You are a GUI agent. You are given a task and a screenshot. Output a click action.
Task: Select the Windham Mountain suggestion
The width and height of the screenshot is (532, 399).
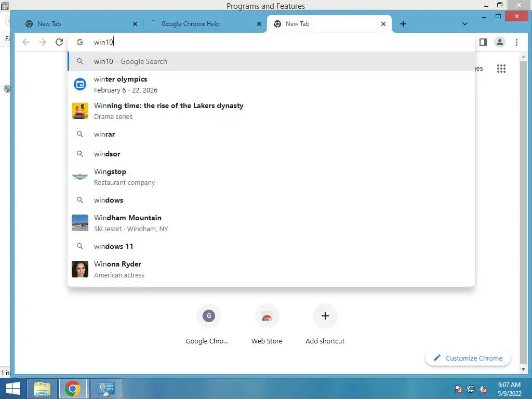click(x=271, y=223)
